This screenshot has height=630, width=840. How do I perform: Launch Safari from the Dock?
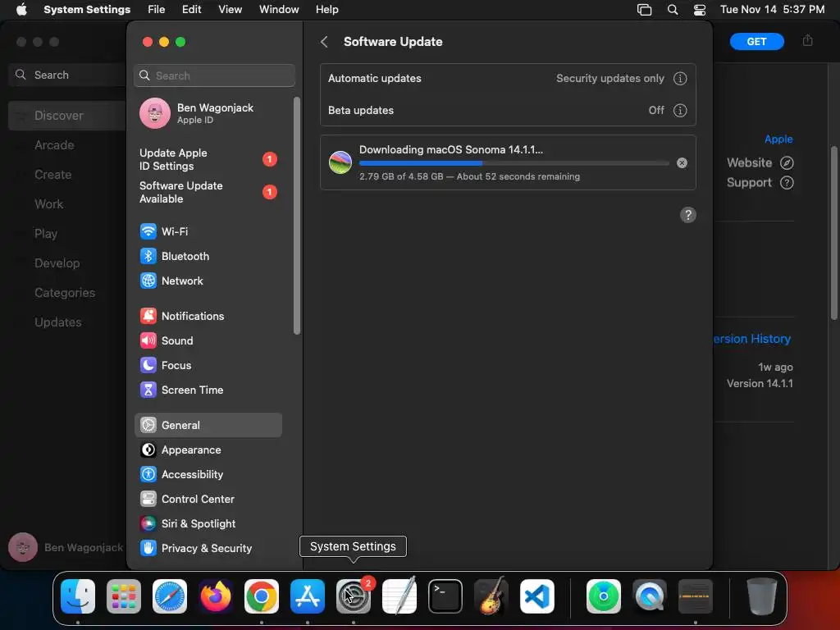170,596
